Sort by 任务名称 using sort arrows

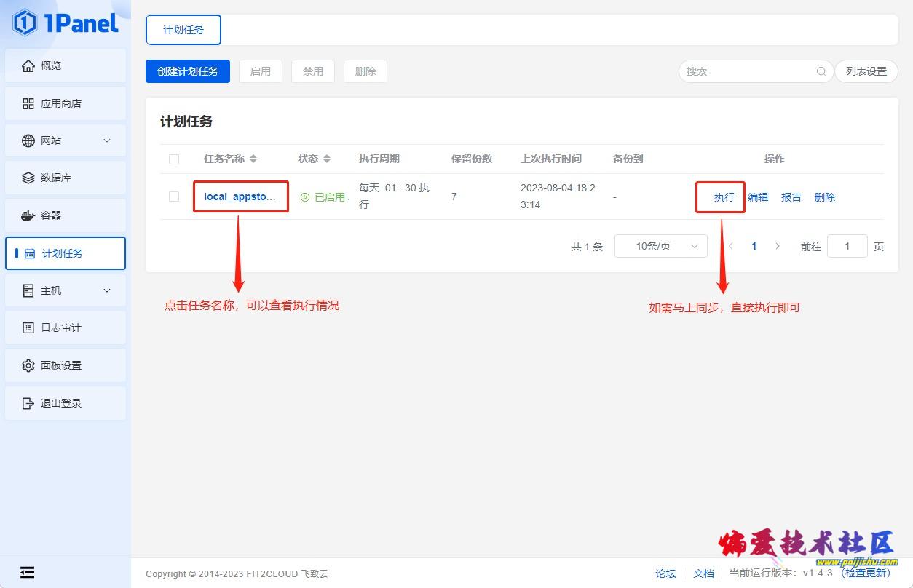[253, 159]
